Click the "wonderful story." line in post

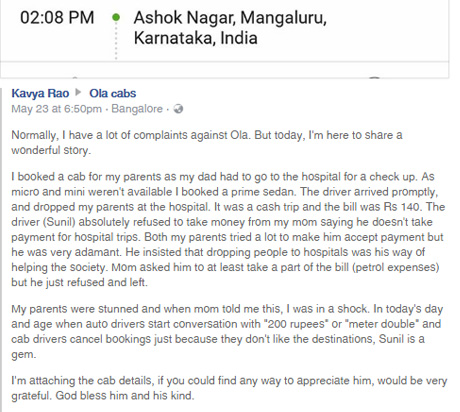(51, 150)
